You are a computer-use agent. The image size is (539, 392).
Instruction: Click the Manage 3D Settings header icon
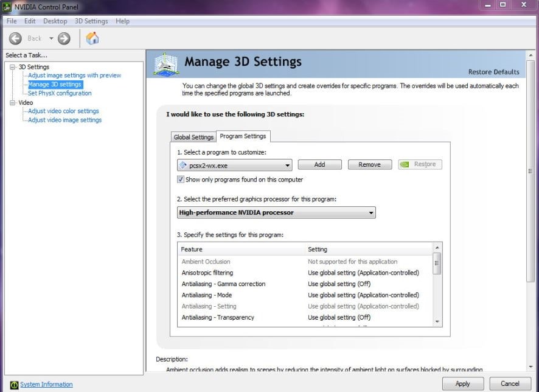[166, 65]
